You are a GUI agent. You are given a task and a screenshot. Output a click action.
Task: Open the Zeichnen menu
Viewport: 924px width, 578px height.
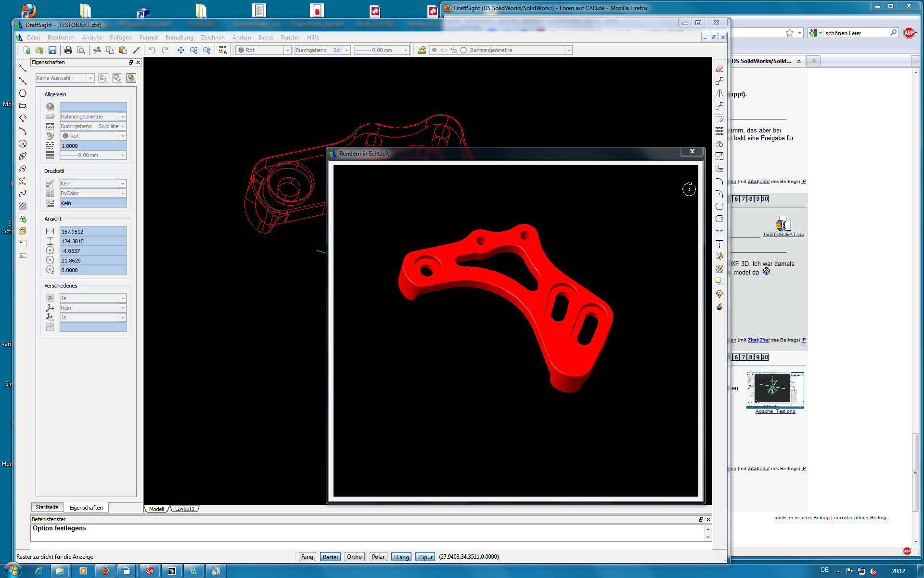[213, 38]
